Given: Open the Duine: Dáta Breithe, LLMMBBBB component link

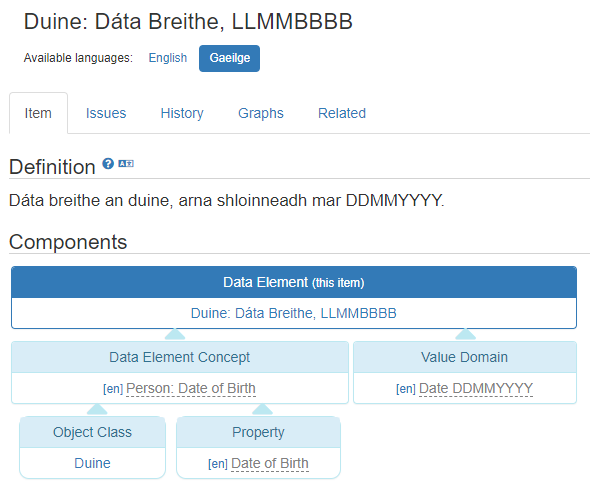Looking at the screenshot, I should [x=293, y=313].
